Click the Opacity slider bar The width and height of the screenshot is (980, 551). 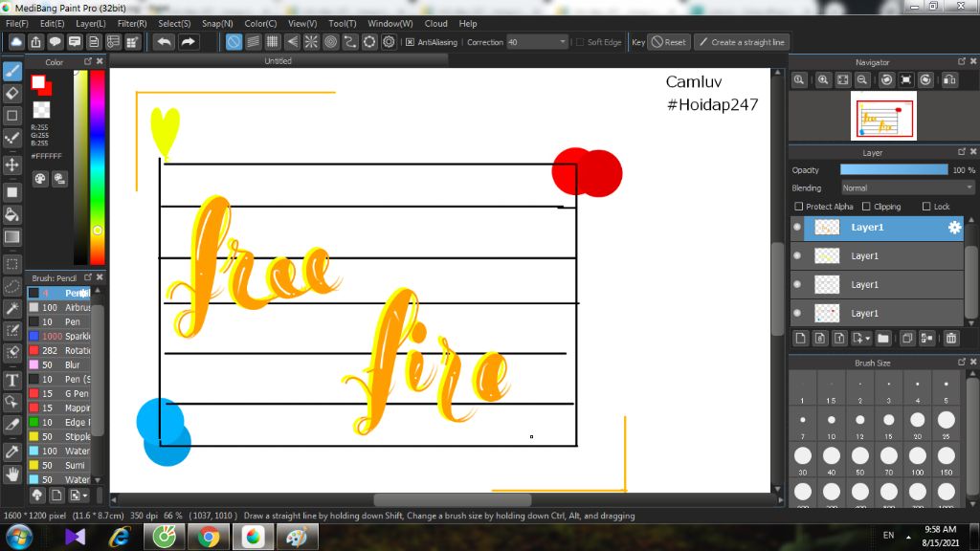894,170
